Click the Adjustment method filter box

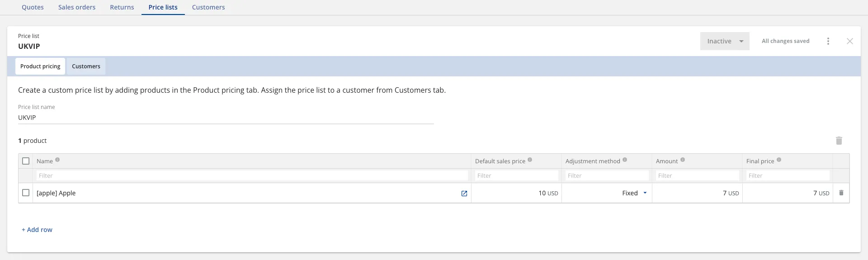point(607,175)
